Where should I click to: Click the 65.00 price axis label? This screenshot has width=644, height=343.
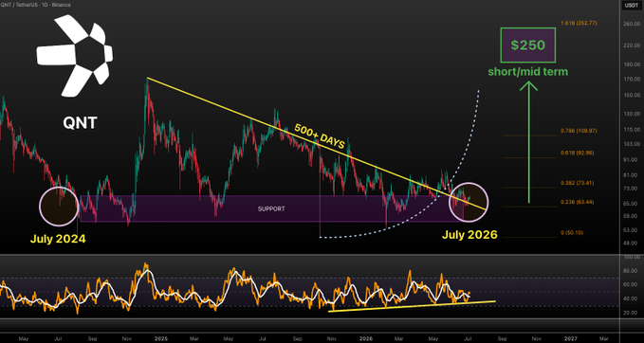pyautogui.click(x=632, y=204)
